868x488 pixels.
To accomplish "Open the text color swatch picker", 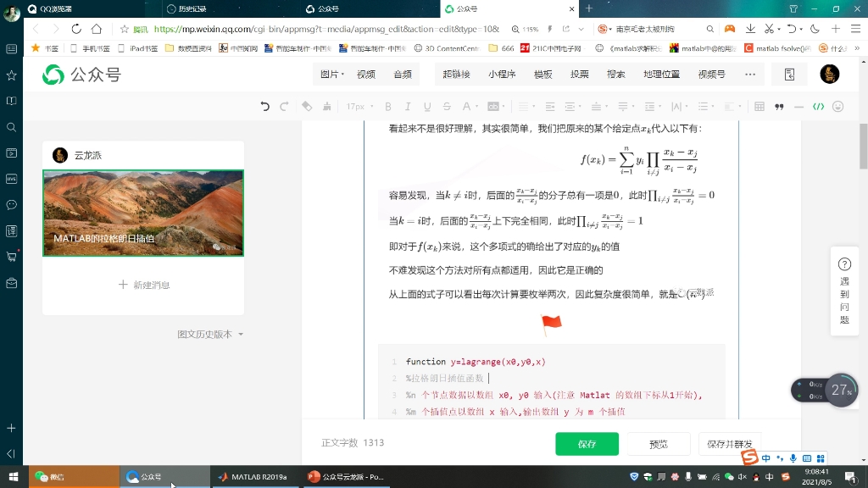I will [x=465, y=106].
